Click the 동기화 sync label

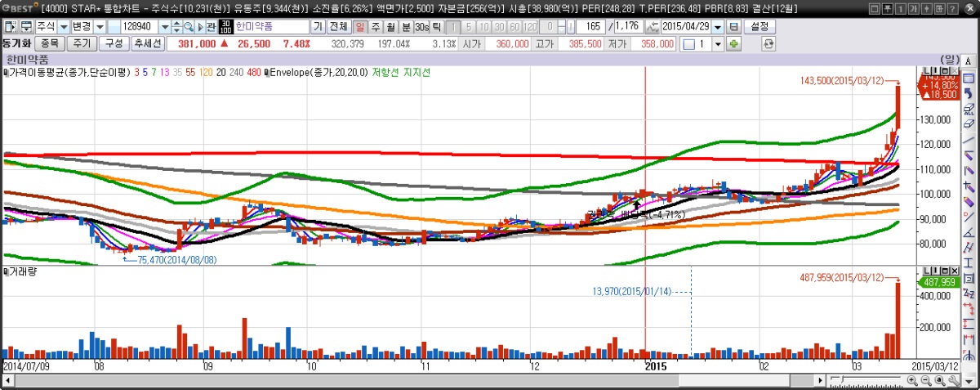tap(16, 43)
